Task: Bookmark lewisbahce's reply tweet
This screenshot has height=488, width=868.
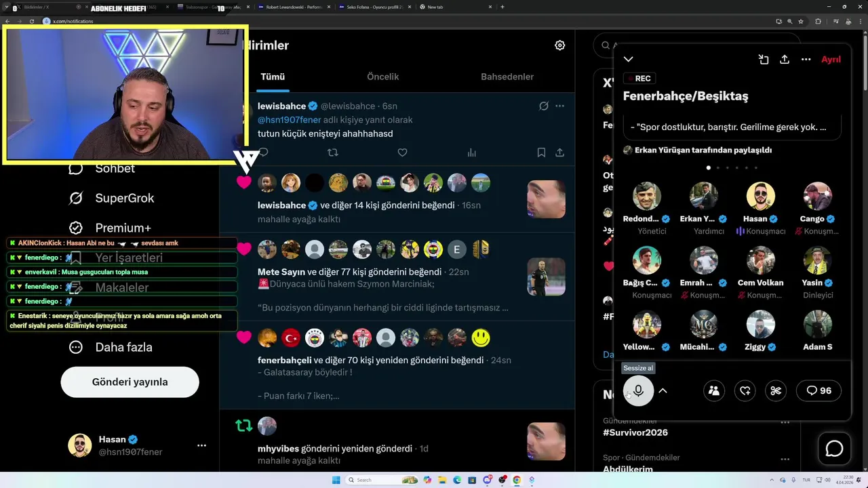Action: coord(541,152)
